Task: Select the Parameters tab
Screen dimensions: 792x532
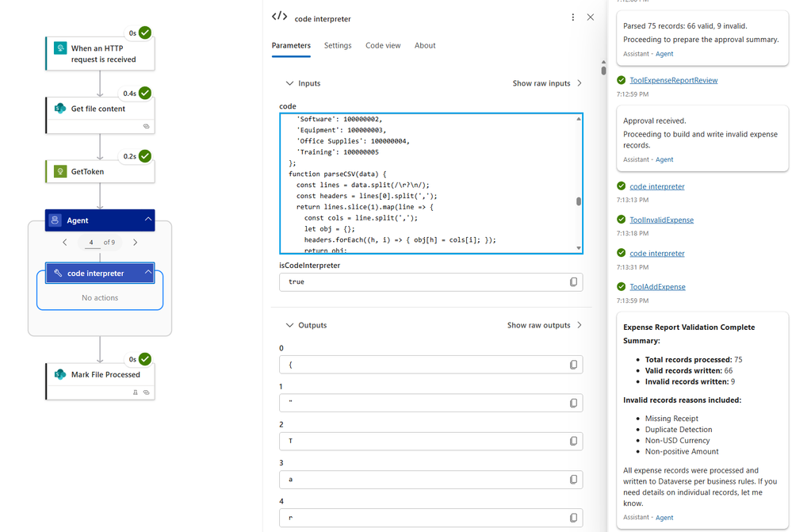Action: [291, 45]
